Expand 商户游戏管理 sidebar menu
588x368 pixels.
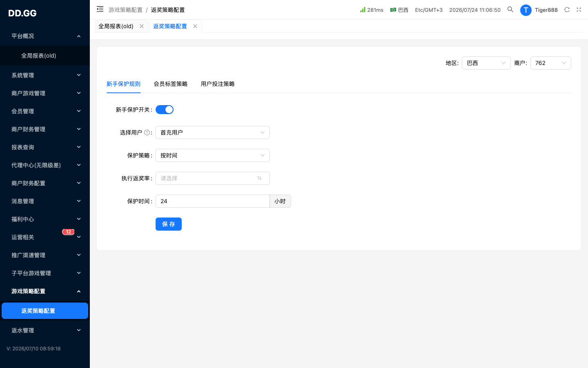point(45,93)
